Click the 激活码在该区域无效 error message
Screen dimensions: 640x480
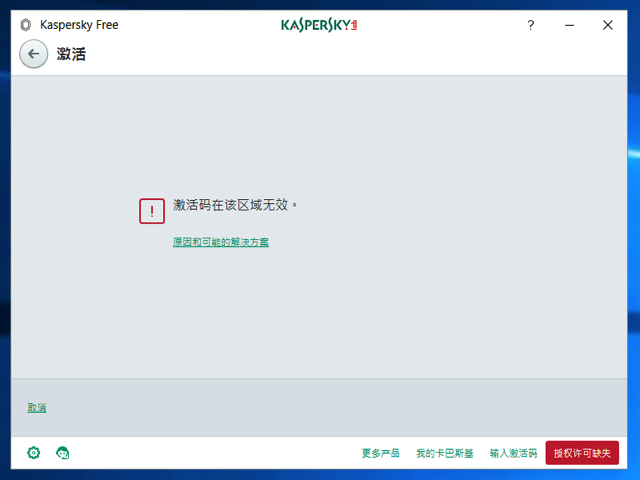tap(235, 205)
